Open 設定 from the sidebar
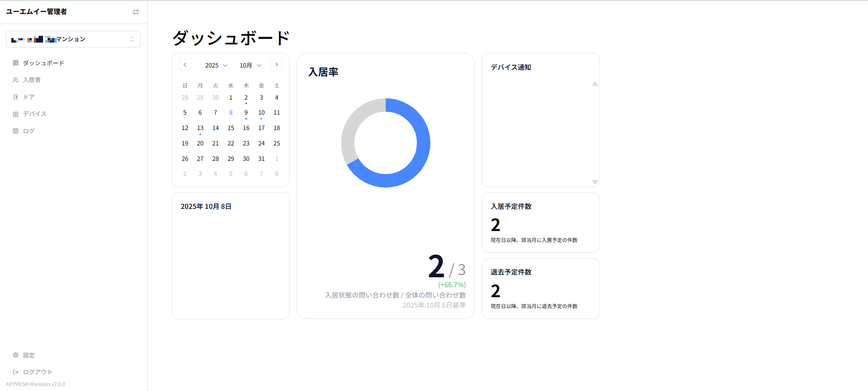This screenshot has width=868, height=391. [x=29, y=355]
